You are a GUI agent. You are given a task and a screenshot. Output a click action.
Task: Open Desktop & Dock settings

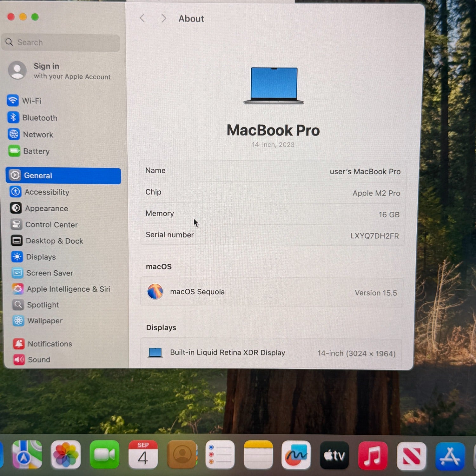pos(54,241)
